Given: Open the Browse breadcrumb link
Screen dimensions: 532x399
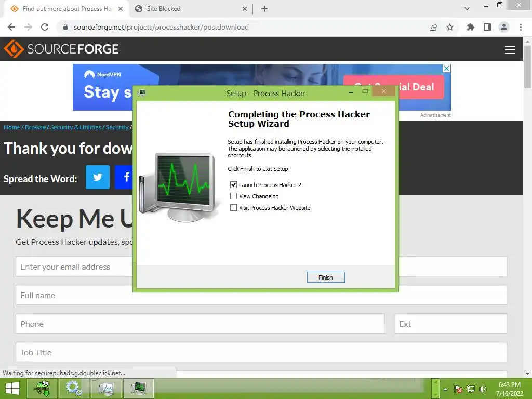Looking at the screenshot, I should click(x=35, y=127).
